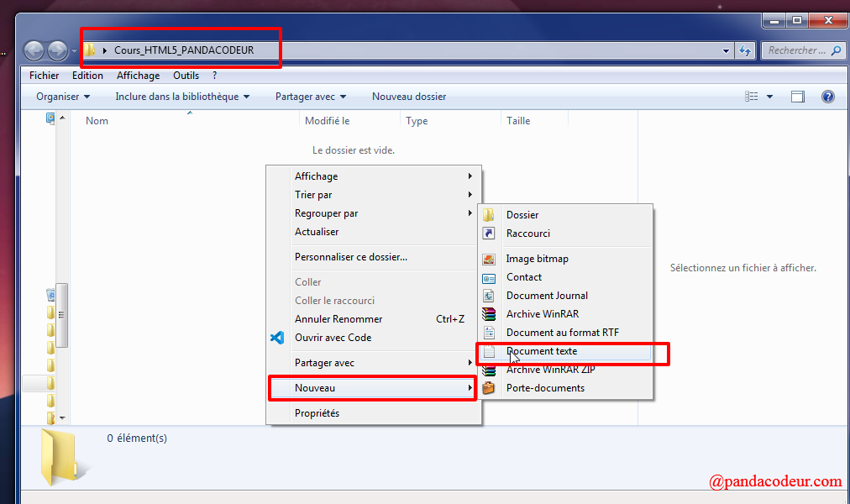Click the Back navigation arrow button

tap(34, 51)
